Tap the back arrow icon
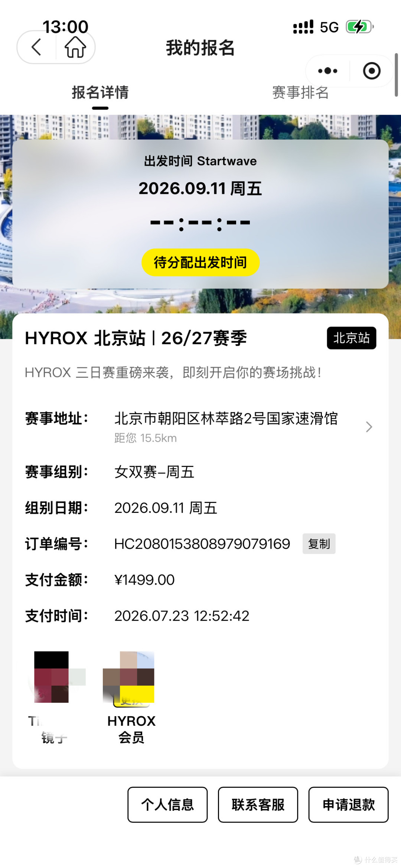Viewport: 401px width, 868px height. 36,47
